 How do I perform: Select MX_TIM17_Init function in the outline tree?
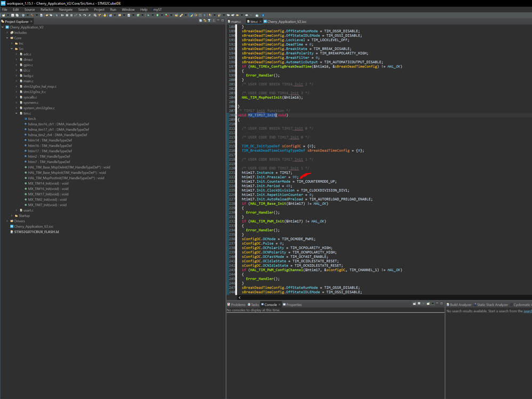[48, 194]
